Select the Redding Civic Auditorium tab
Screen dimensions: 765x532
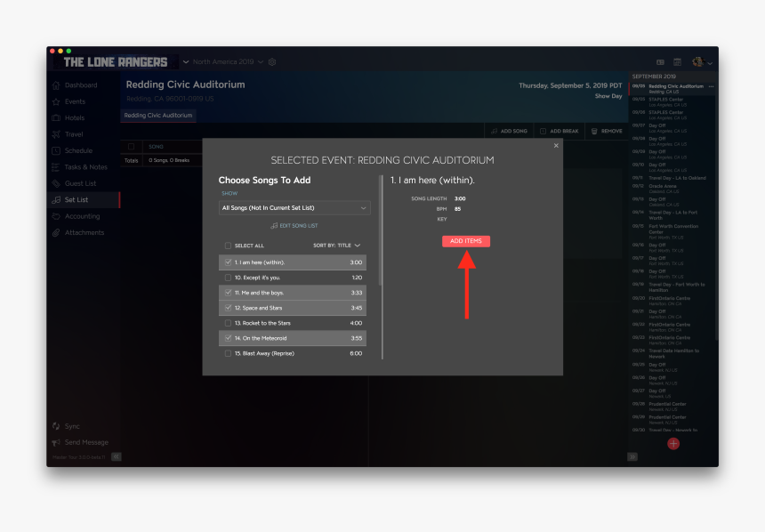(158, 116)
